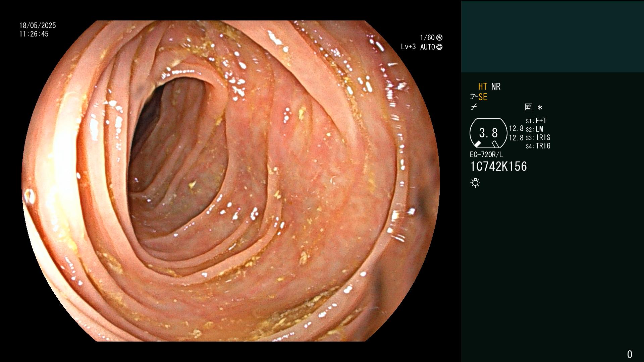Click the shutter speed icon beside 1/60
The height and width of the screenshot is (362, 644).
coord(439,38)
